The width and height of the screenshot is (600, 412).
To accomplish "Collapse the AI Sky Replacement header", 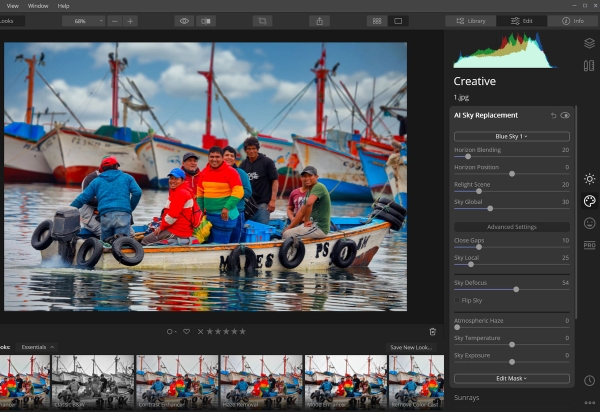I will [x=486, y=115].
